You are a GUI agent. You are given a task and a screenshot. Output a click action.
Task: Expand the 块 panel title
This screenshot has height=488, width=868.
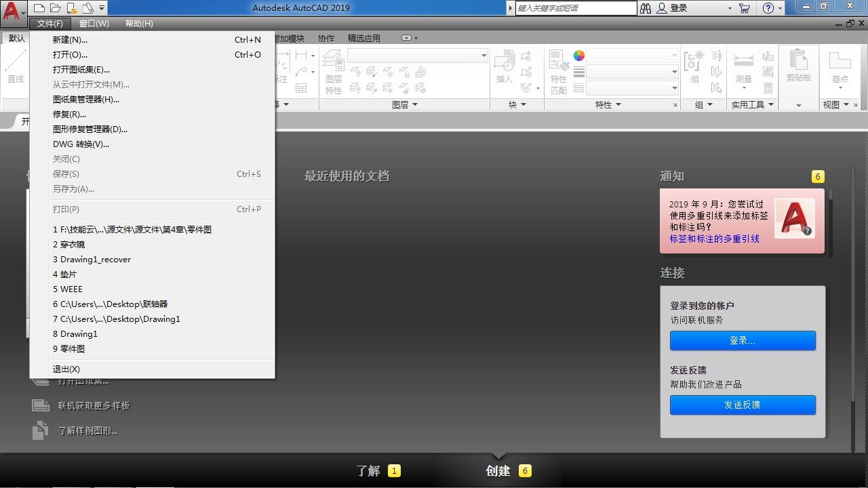[517, 105]
